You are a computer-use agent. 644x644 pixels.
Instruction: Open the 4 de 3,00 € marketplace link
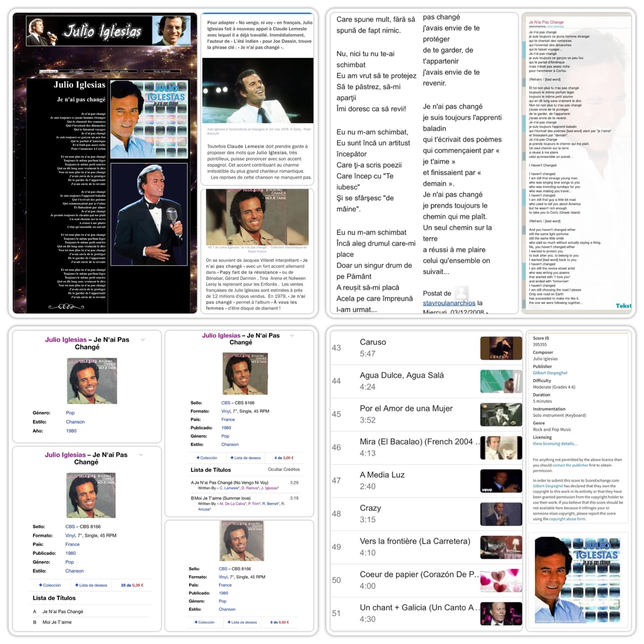(x=284, y=458)
